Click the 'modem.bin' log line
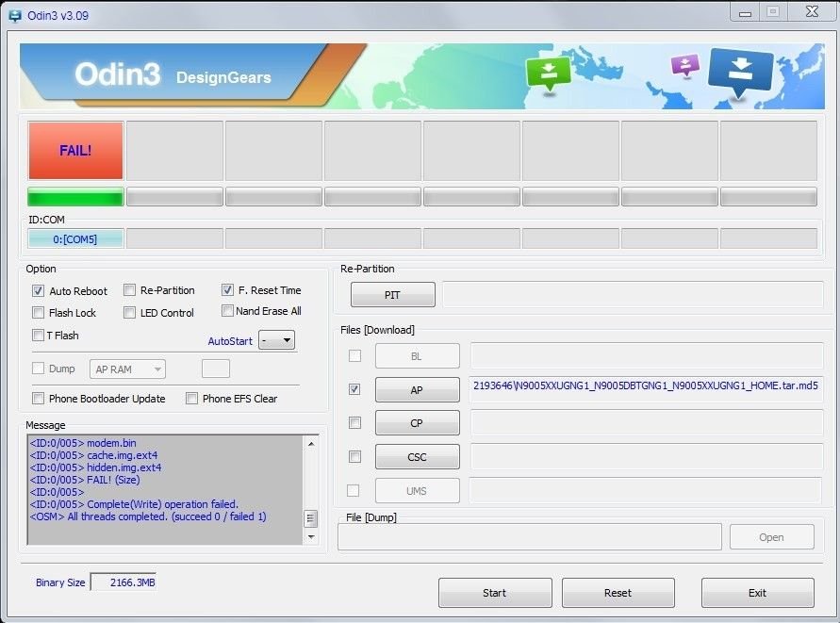 click(x=83, y=443)
